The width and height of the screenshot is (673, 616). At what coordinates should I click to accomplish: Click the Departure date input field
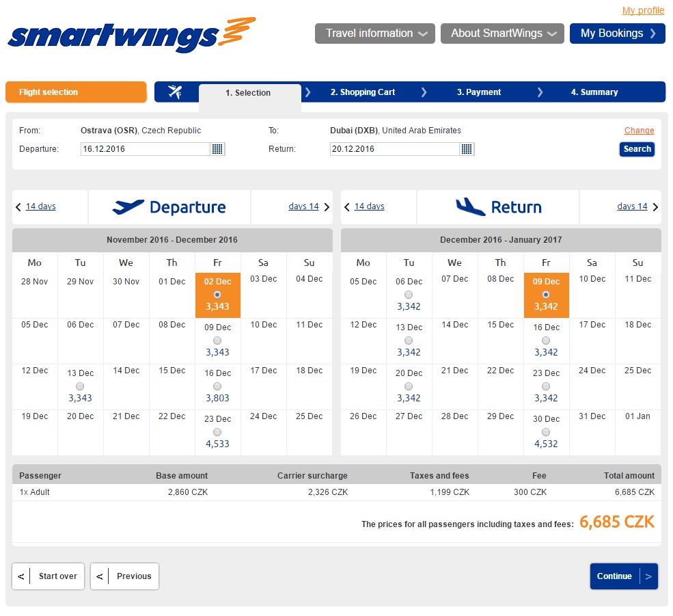point(145,149)
